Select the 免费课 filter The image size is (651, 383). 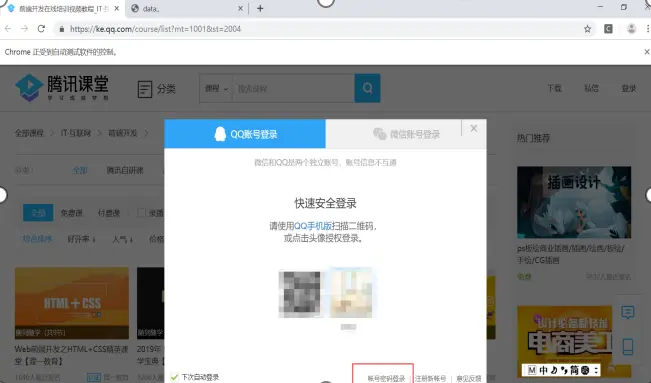(x=71, y=213)
